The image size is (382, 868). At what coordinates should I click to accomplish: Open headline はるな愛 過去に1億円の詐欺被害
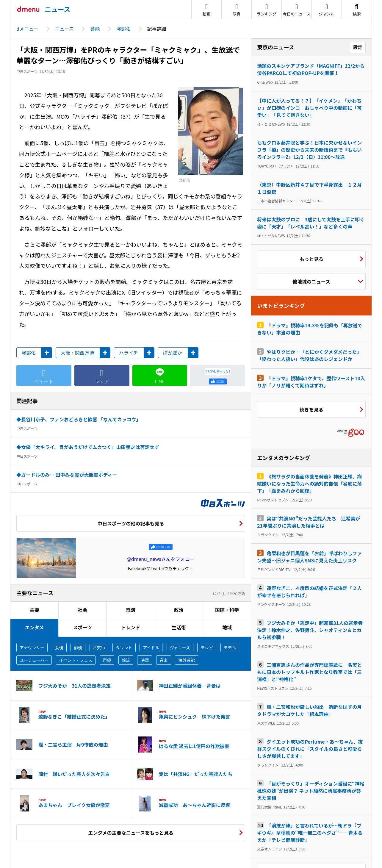coord(194,746)
